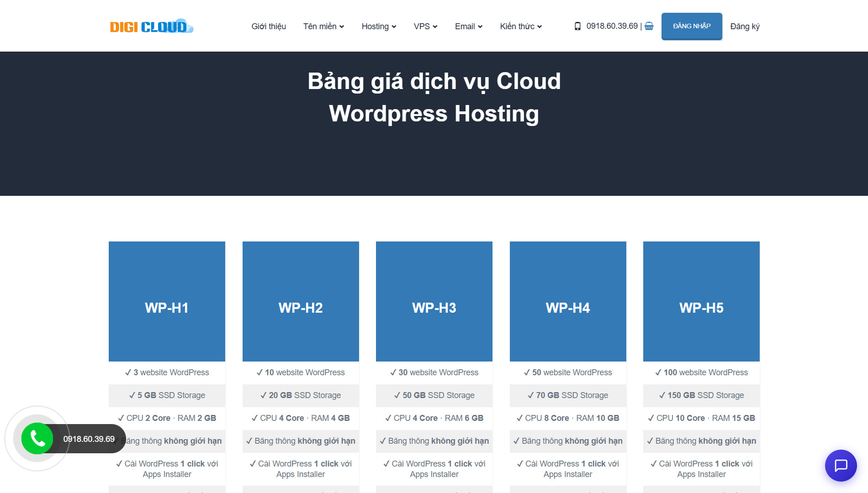Screen dimensions: 868x493
Task: Click 'CPU 4 Core · RAM 4 GB' text
Action: point(301,418)
